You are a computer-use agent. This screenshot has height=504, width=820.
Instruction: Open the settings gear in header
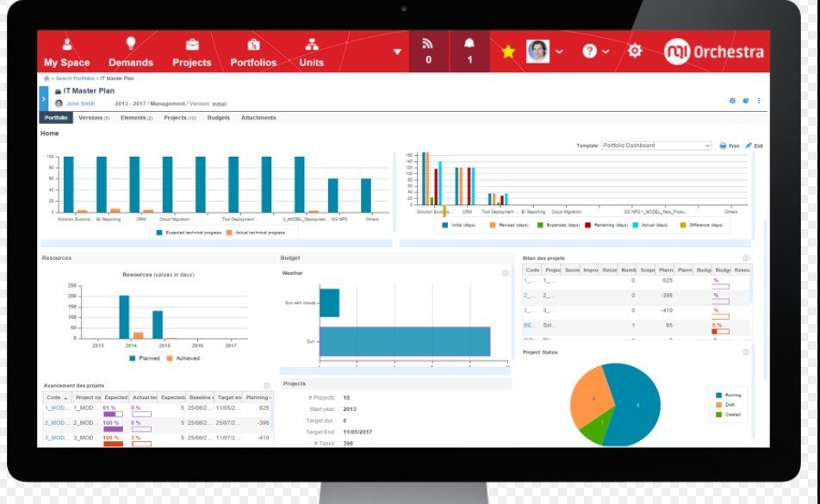click(x=635, y=51)
